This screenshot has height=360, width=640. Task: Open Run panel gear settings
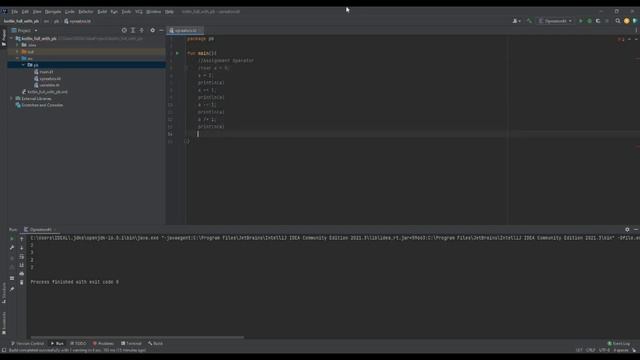(x=627, y=230)
